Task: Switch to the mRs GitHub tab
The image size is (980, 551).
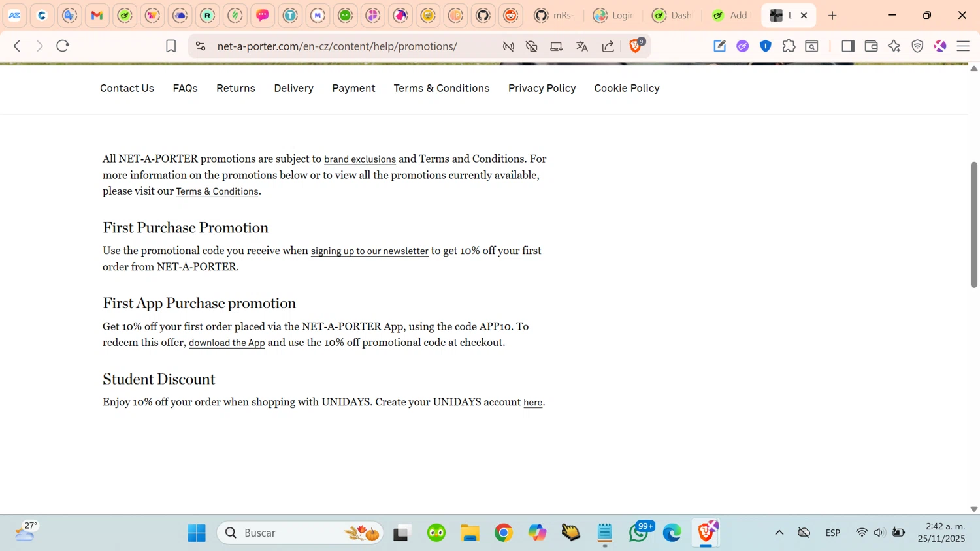Action: click(553, 15)
